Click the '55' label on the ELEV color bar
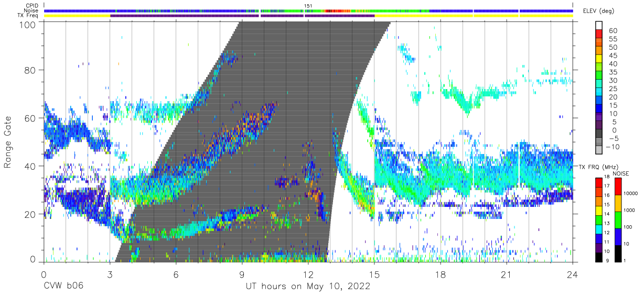Image resolution: width=644 pixels, height=297 pixels. 613,39
